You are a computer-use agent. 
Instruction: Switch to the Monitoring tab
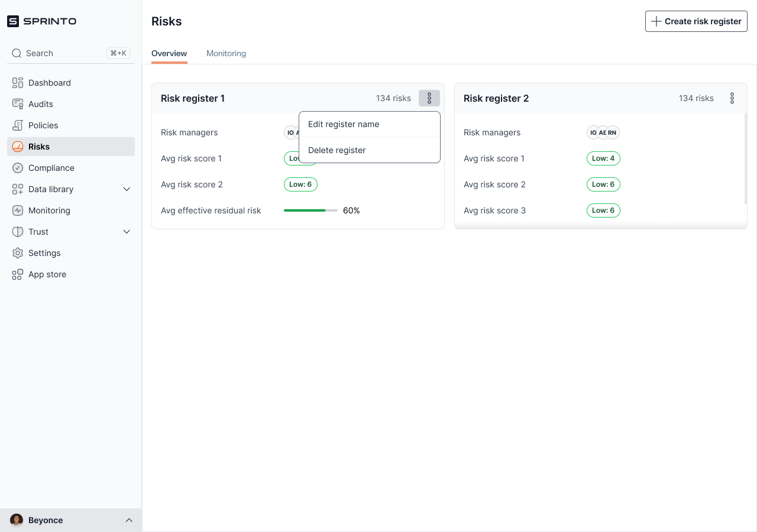click(226, 53)
